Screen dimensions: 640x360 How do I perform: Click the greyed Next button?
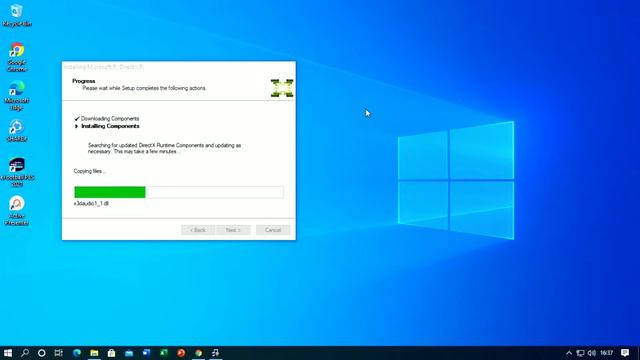point(233,230)
